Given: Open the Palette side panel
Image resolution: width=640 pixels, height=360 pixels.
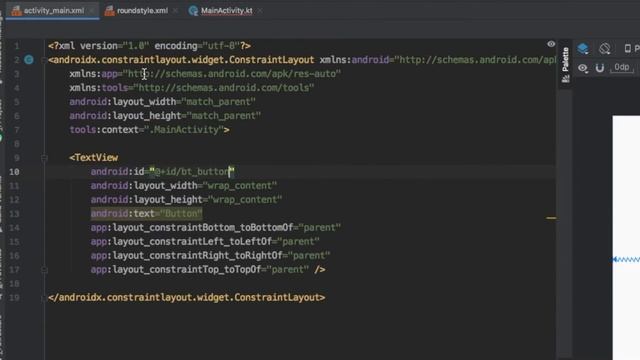Looking at the screenshot, I should 565,64.
